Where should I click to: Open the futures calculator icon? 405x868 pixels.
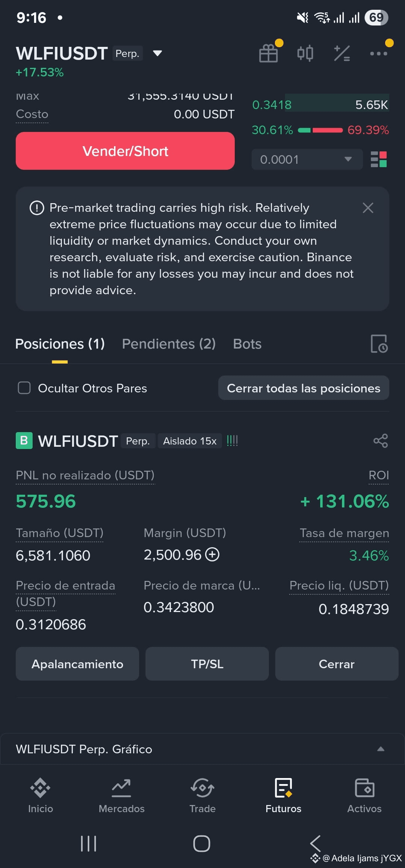(x=342, y=53)
